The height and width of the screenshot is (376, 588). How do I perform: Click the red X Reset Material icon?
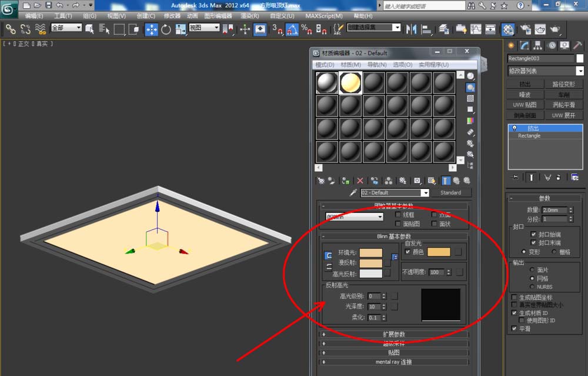click(360, 181)
